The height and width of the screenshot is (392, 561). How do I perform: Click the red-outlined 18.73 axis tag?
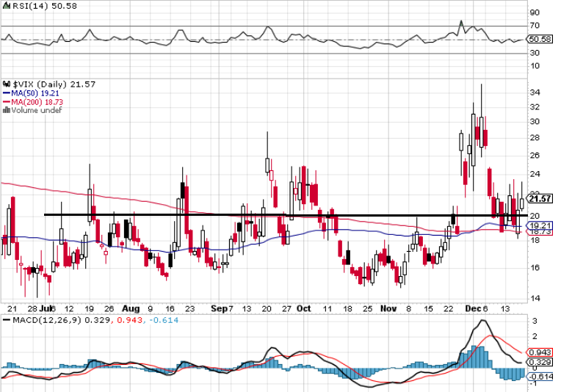(x=540, y=232)
